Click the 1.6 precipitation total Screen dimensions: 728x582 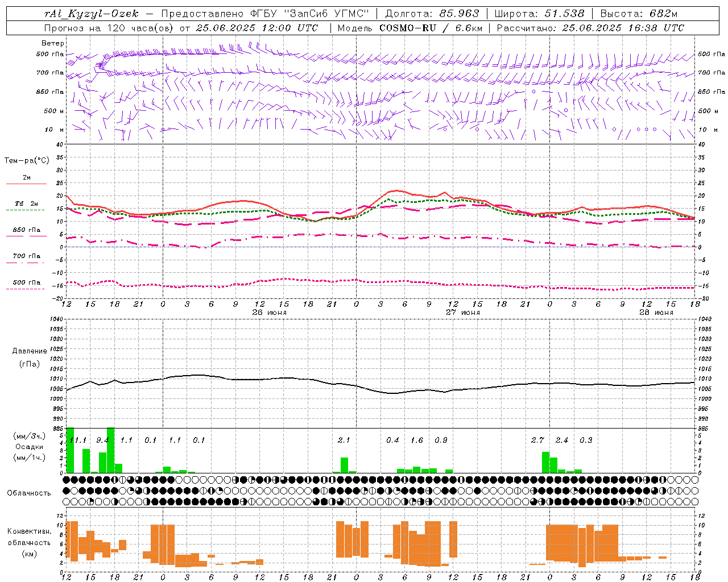(417, 440)
